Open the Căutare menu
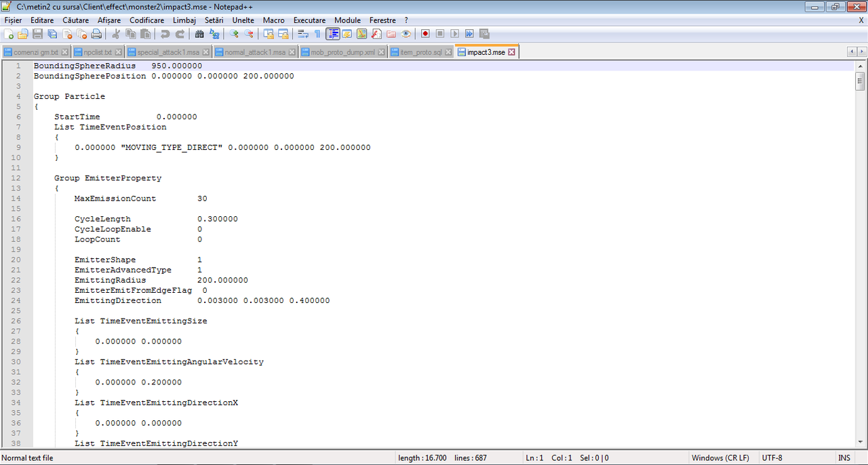 point(75,20)
